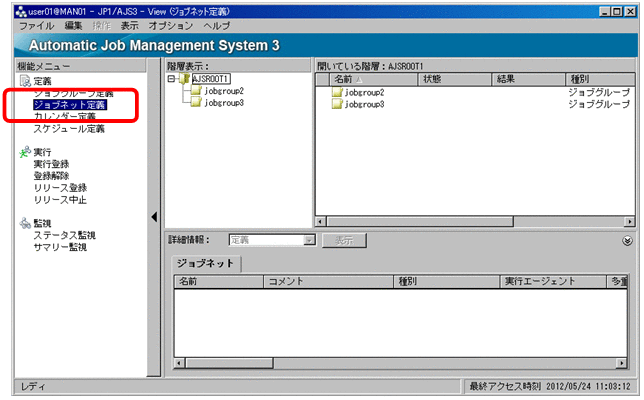Click ジョブグループ type cell of jobgroup3

click(599, 104)
